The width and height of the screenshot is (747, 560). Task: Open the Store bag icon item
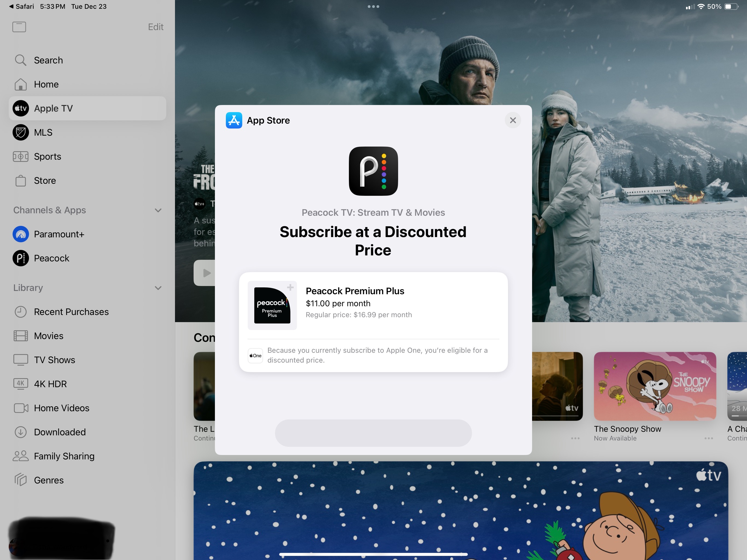click(x=21, y=181)
